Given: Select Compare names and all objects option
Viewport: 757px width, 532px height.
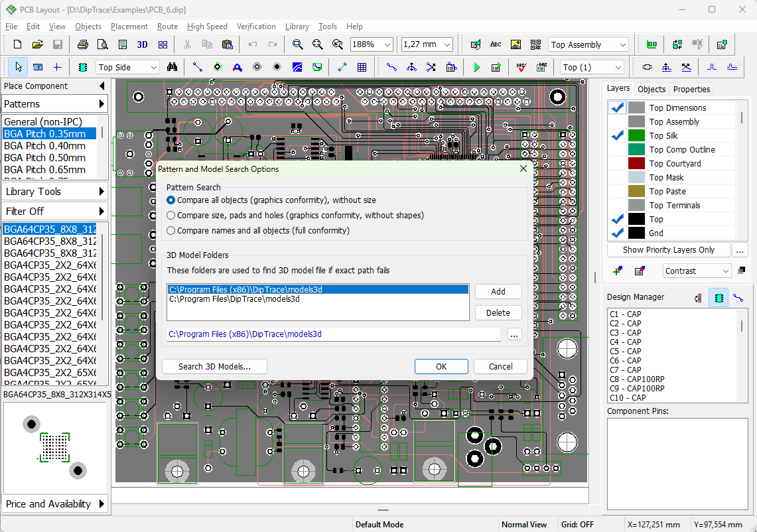Looking at the screenshot, I should click(x=171, y=231).
